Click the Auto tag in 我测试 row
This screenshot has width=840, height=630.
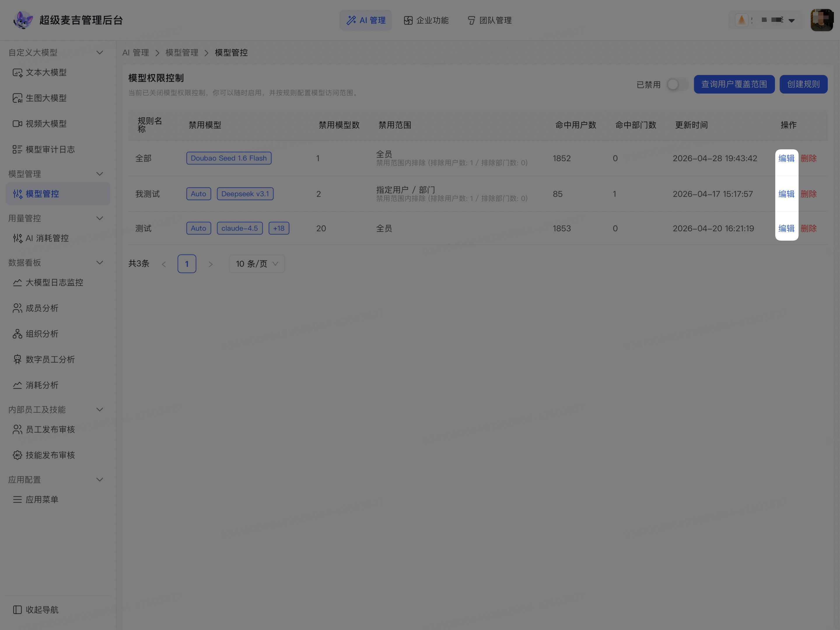coord(199,194)
